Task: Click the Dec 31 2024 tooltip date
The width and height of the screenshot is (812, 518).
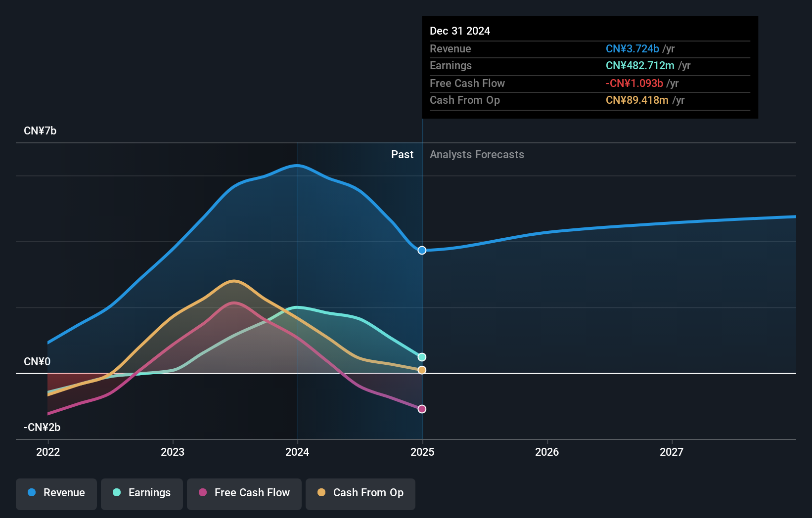Action: [x=460, y=31]
